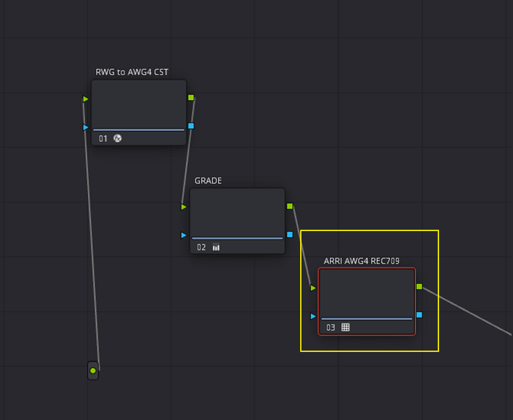Select the green RGB input of node 01
Viewport: 513px width, 420px height.
point(86,99)
